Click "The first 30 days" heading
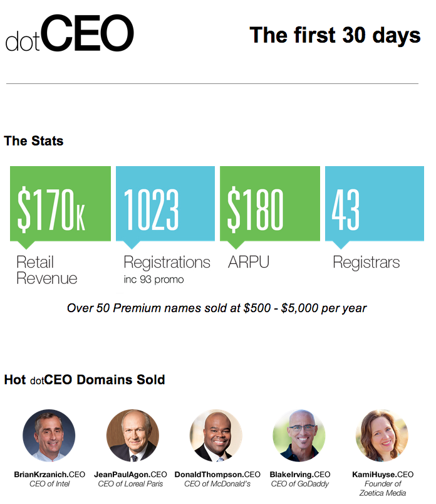This screenshot has height=504, width=436. (x=335, y=35)
